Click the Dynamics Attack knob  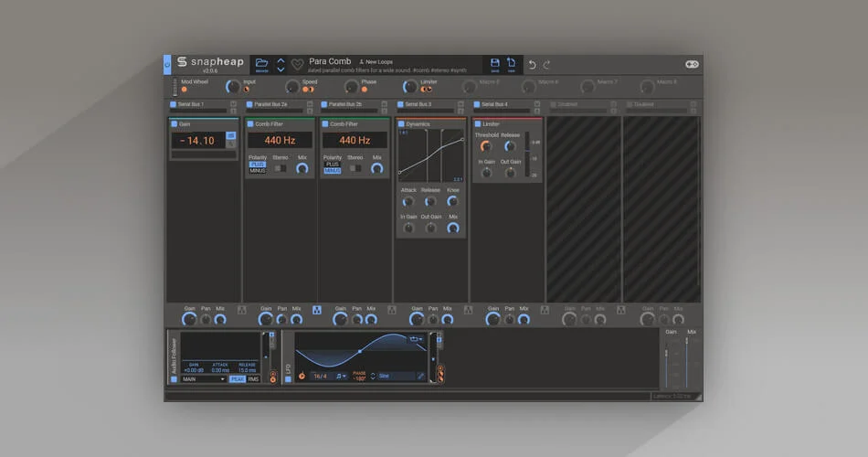click(x=408, y=201)
